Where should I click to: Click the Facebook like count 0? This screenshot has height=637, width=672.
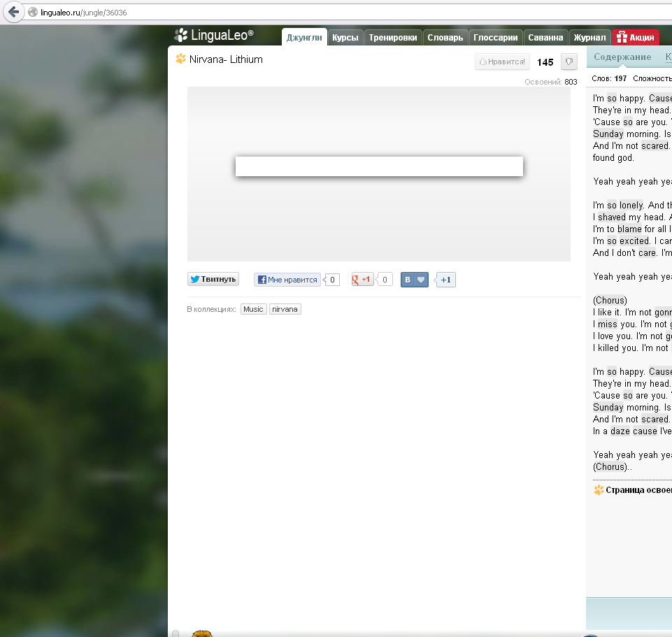coord(332,280)
